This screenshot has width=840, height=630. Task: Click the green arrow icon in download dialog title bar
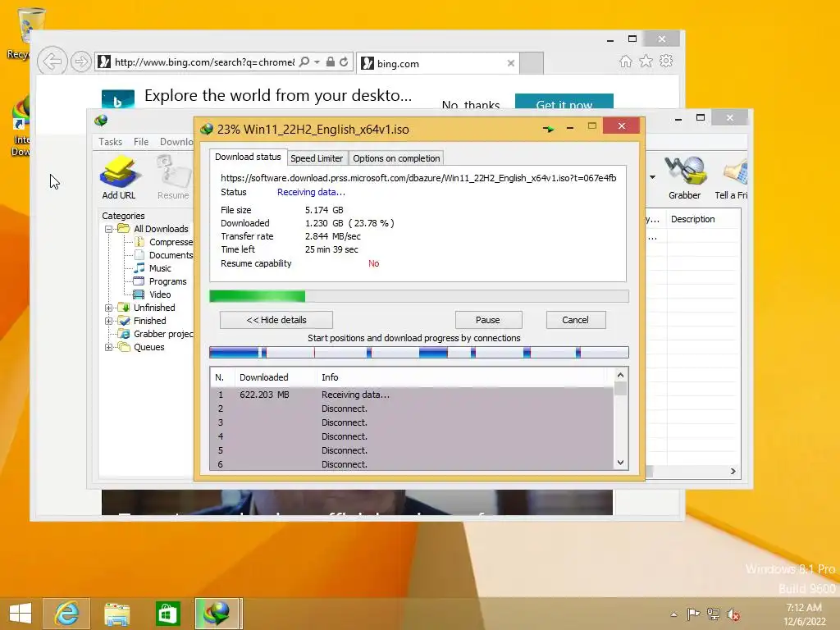point(547,129)
